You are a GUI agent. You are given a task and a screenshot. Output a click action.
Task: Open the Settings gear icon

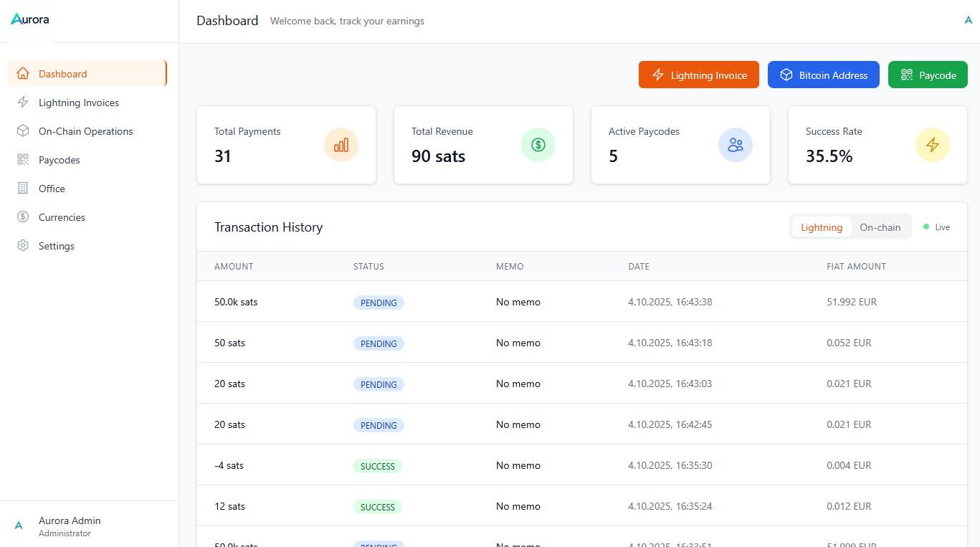(22, 245)
